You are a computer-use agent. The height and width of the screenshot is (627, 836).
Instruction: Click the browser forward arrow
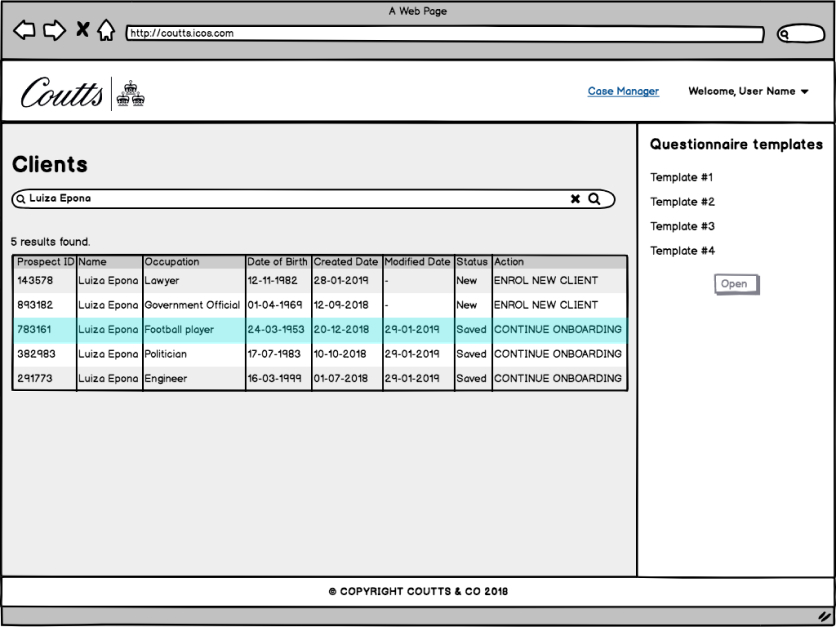pos(54,33)
